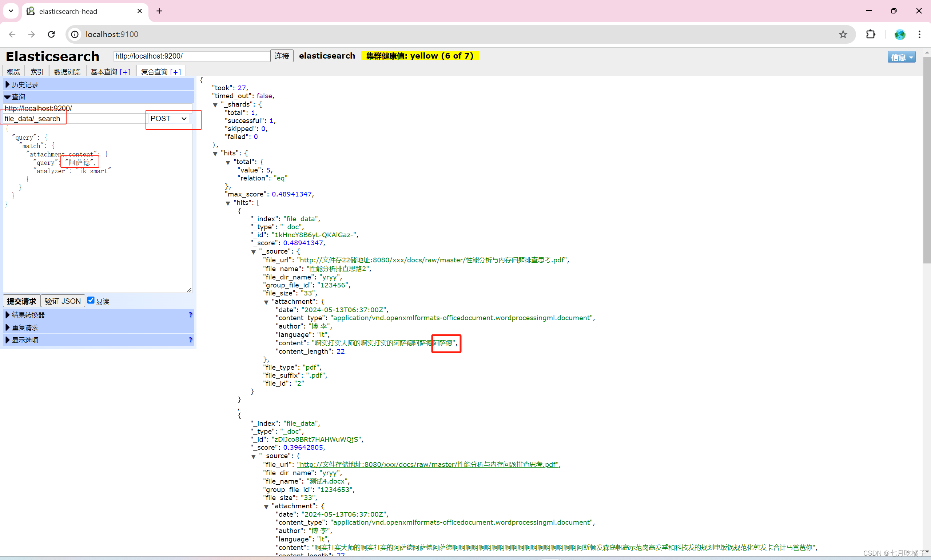931x560 pixels.
Task: Reload the page with the refresh icon
Action: [x=51, y=34]
